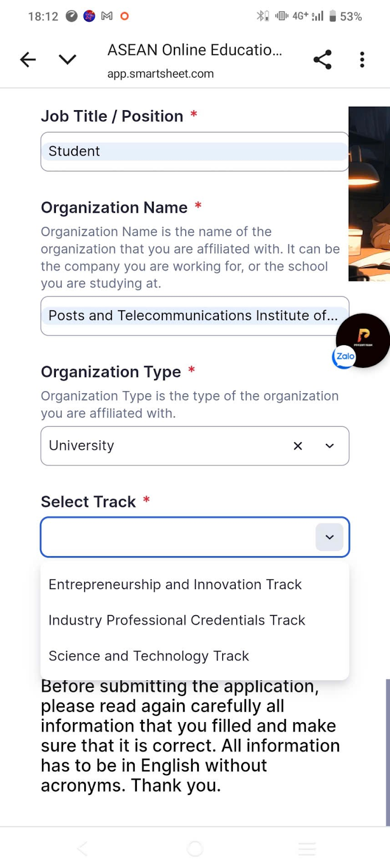Image resolution: width=390 pixels, height=868 pixels.
Task: Open the three-dot overflow menu
Action: 362,60
